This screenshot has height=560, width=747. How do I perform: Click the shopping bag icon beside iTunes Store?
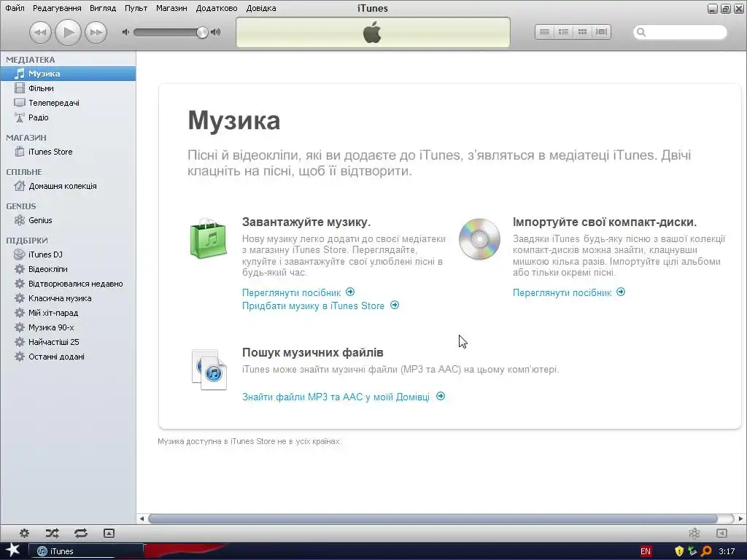pos(20,152)
